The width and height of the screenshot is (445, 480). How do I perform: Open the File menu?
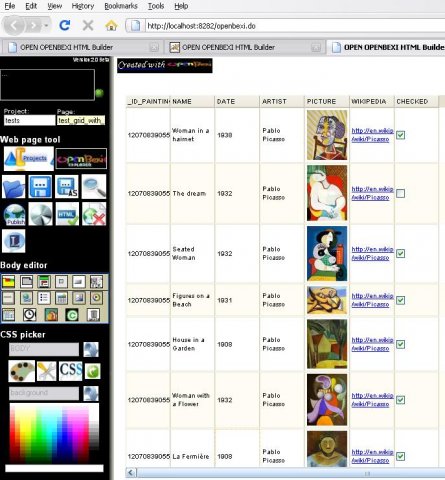click(10, 6)
